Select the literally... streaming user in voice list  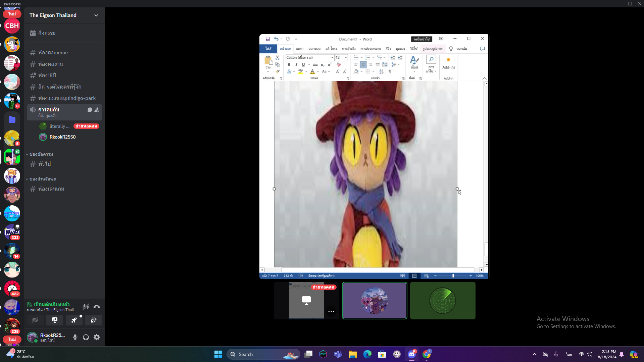click(69, 126)
